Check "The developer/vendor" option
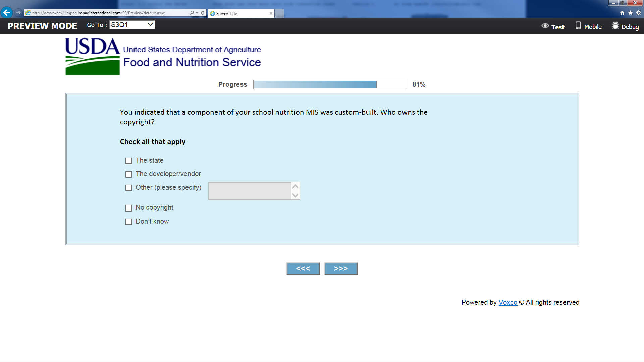Screen dimensions: 644x362 pyautogui.click(x=129, y=174)
